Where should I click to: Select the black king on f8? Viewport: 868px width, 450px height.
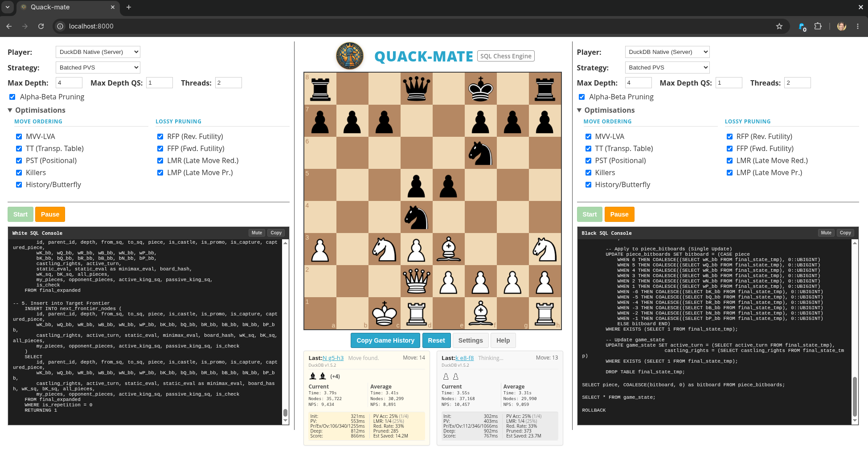point(480,89)
